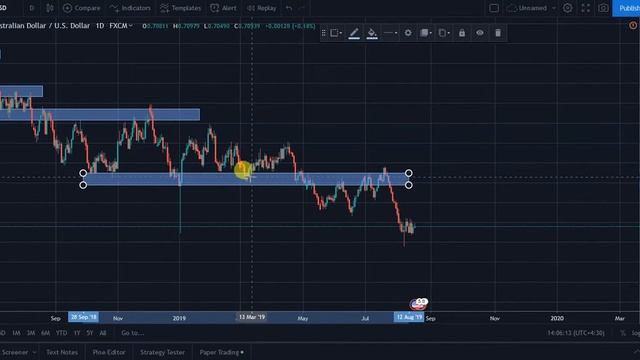The image size is (640, 360).
Task: Expand bottom panel with chevron at right
Action: tap(636, 352)
